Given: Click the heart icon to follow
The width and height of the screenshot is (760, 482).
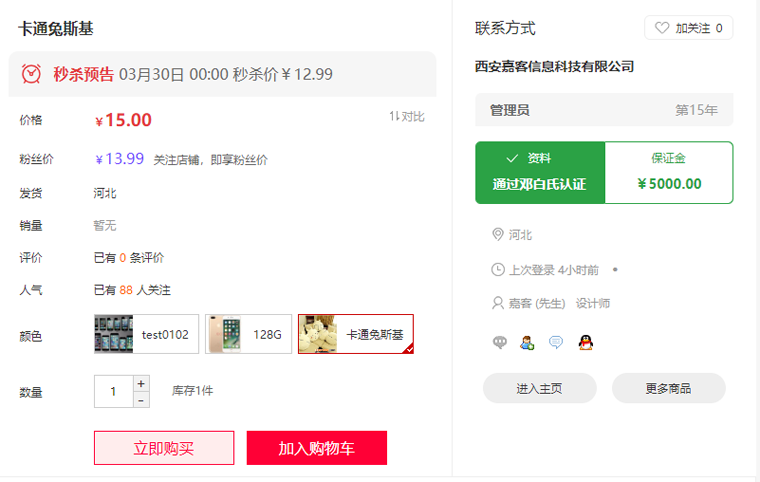Looking at the screenshot, I should point(662,28).
